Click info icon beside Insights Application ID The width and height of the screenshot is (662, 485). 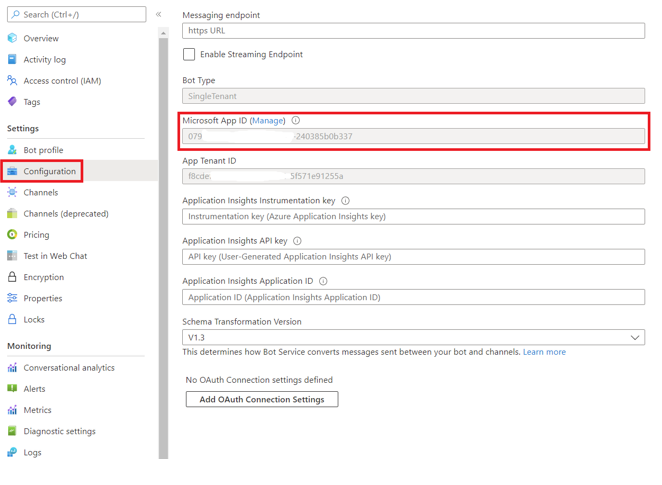coord(323,281)
